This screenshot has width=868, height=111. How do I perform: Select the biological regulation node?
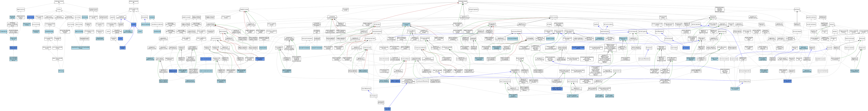tap(473, 10)
